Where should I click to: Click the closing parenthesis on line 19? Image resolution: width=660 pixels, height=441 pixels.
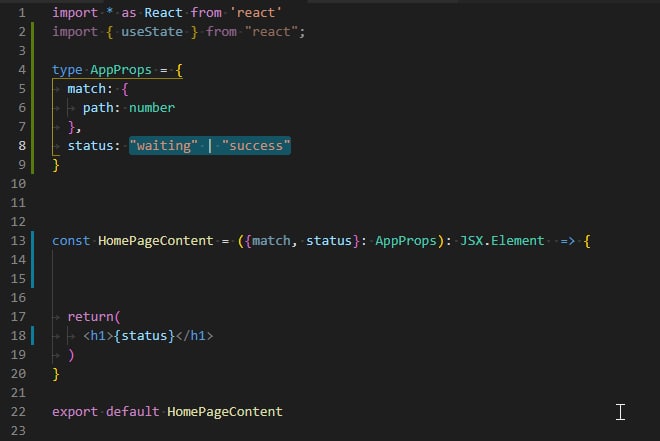tap(71, 355)
